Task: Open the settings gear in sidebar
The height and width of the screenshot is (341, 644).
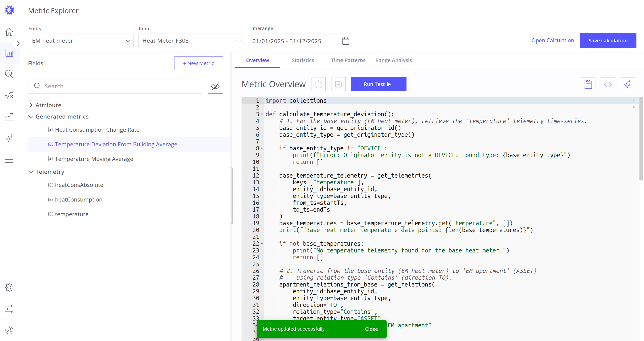Action: click(x=9, y=288)
